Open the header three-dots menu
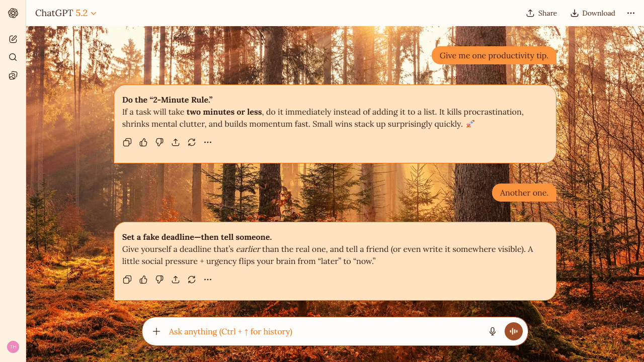The width and height of the screenshot is (644, 362). (x=631, y=13)
